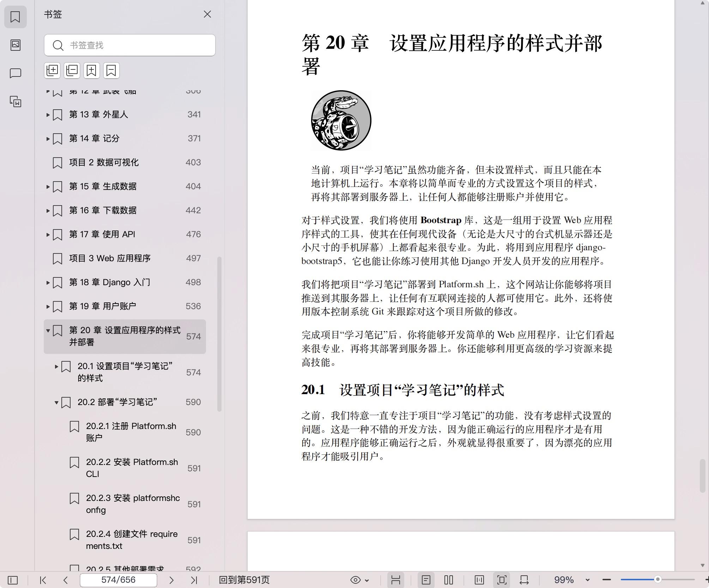Go to previous page
The height and width of the screenshot is (588, 709).
click(x=65, y=580)
